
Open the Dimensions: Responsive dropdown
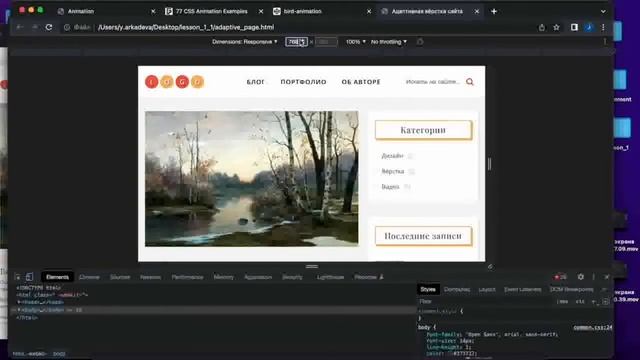tap(244, 42)
